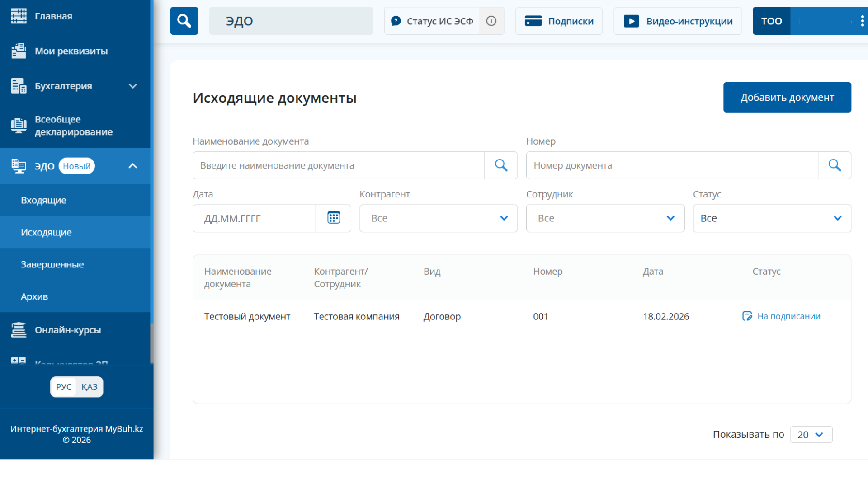
Task: Switch interface language to ҚАЗ
Action: point(90,387)
